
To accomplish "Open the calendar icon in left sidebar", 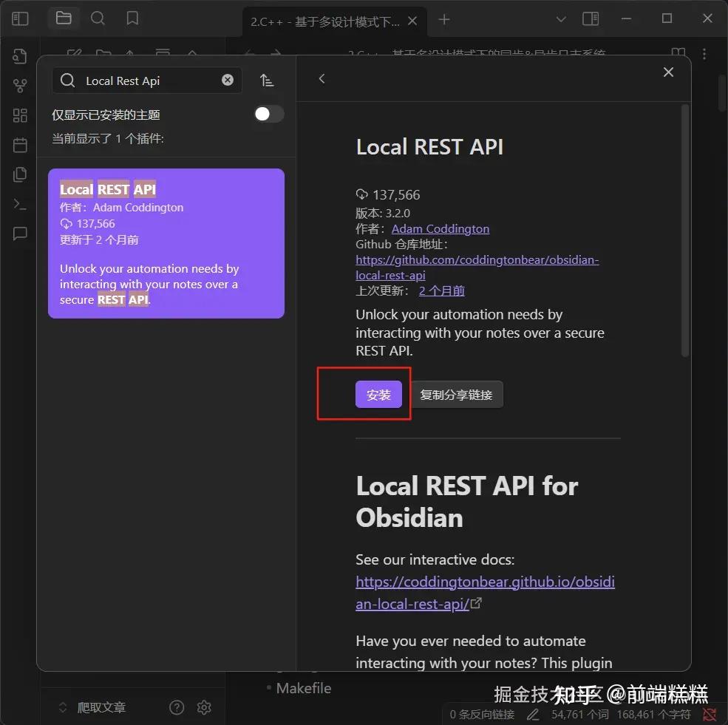I will point(19,144).
